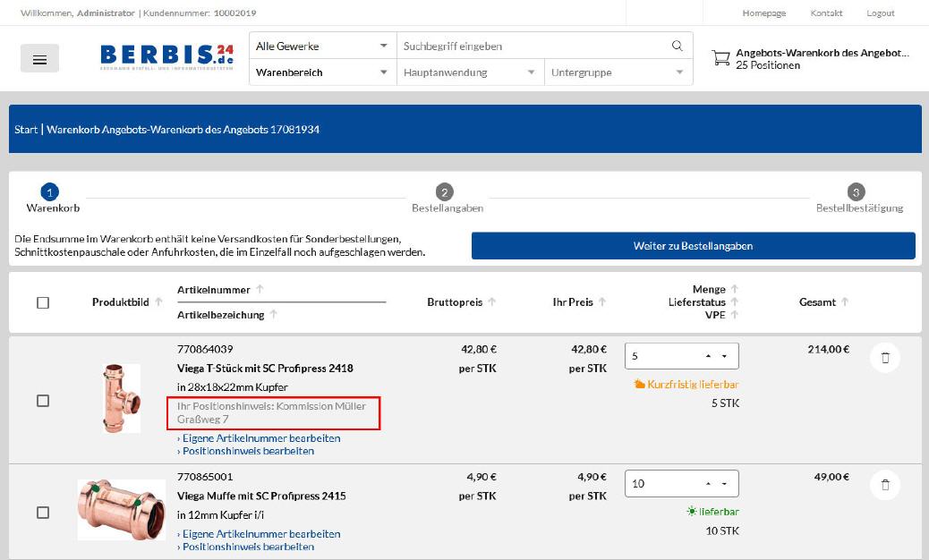Edit Positionshinweis for Viega T-Stück

(246, 451)
